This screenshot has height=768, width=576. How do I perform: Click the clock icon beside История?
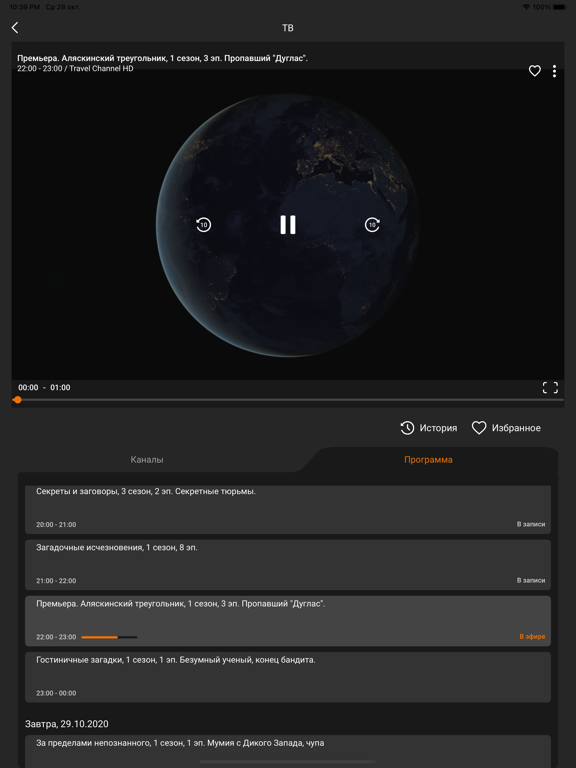tap(407, 428)
